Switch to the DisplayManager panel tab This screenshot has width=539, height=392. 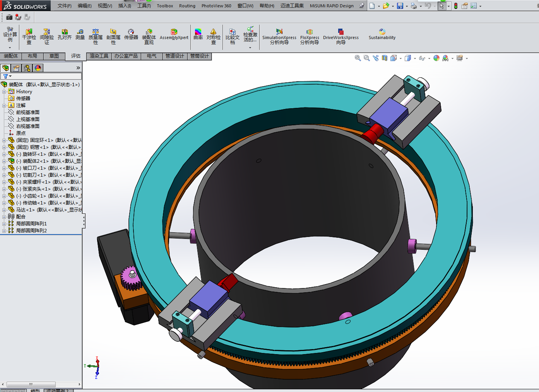(x=38, y=68)
